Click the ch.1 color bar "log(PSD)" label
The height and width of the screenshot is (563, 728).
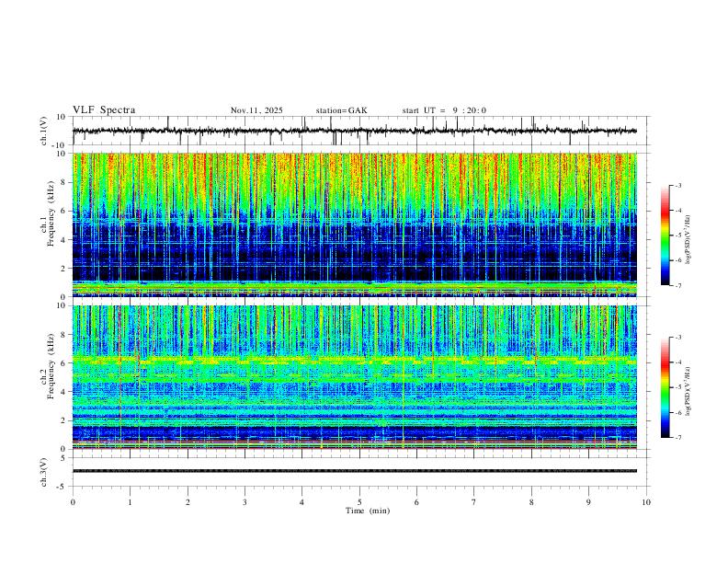688,240
